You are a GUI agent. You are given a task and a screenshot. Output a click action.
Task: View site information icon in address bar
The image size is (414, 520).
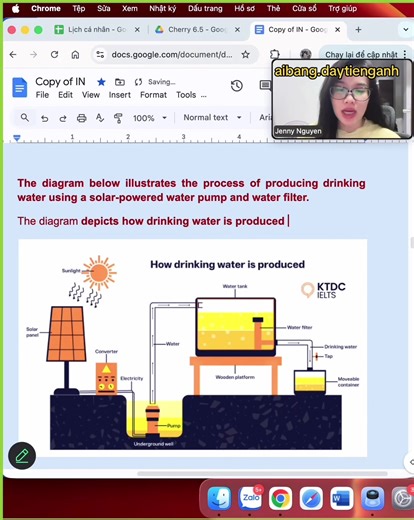[100, 54]
